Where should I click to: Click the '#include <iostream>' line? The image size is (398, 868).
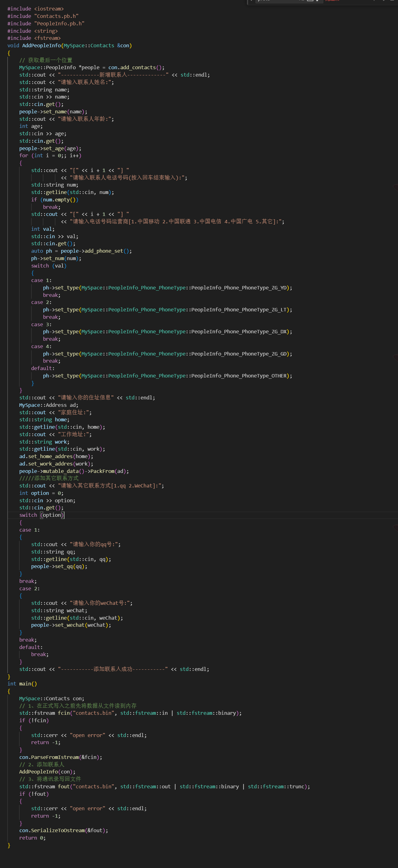35,9
